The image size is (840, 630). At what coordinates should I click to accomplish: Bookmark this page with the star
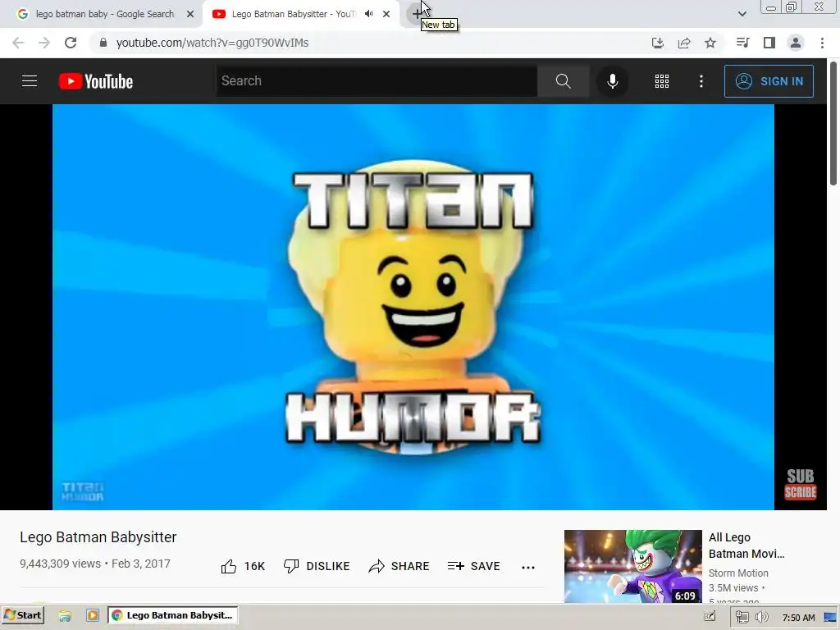point(710,43)
